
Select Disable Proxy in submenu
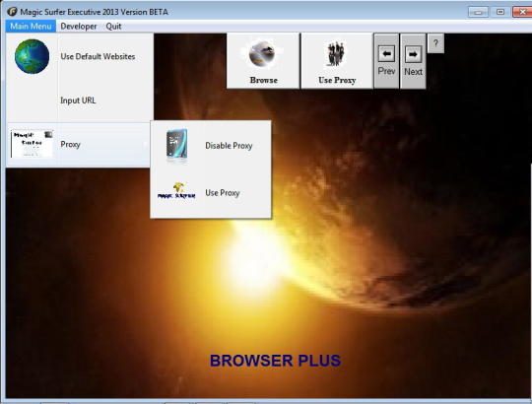[x=211, y=146]
